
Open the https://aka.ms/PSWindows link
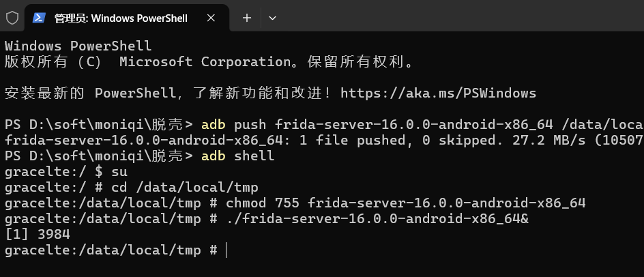438,93
